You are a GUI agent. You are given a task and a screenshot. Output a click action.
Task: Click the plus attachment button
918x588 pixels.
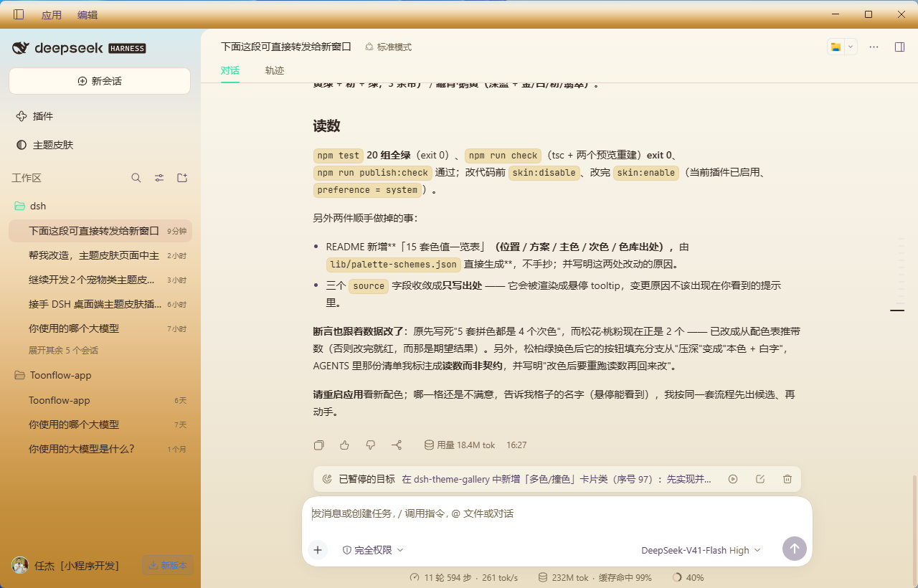[318, 550]
